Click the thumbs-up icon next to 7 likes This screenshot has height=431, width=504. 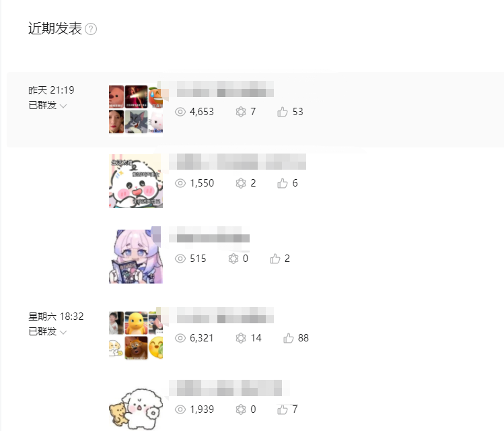pyautogui.click(x=282, y=409)
